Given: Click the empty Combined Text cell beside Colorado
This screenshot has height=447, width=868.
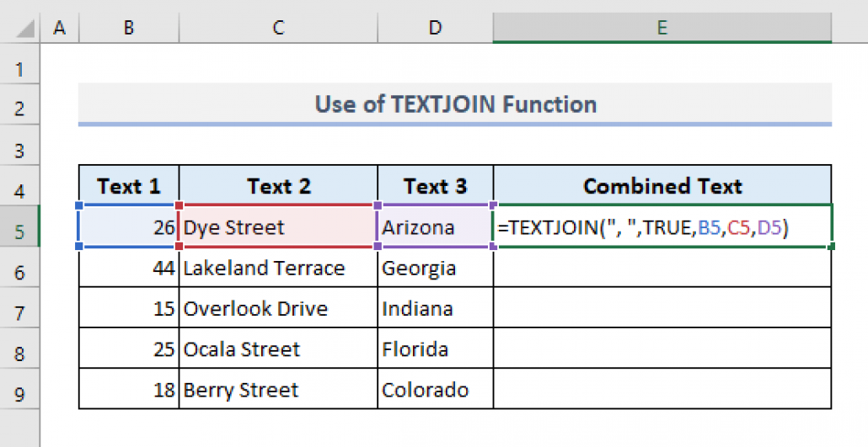Looking at the screenshot, I should (x=662, y=390).
